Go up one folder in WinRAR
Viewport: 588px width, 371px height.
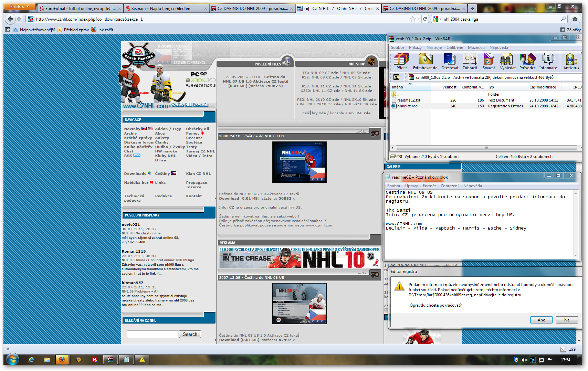tap(396, 77)
